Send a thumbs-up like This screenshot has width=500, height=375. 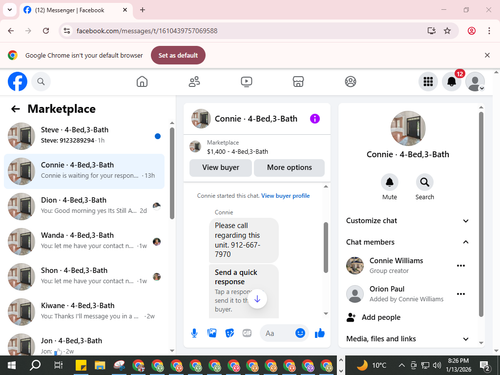tap(320, 333)
